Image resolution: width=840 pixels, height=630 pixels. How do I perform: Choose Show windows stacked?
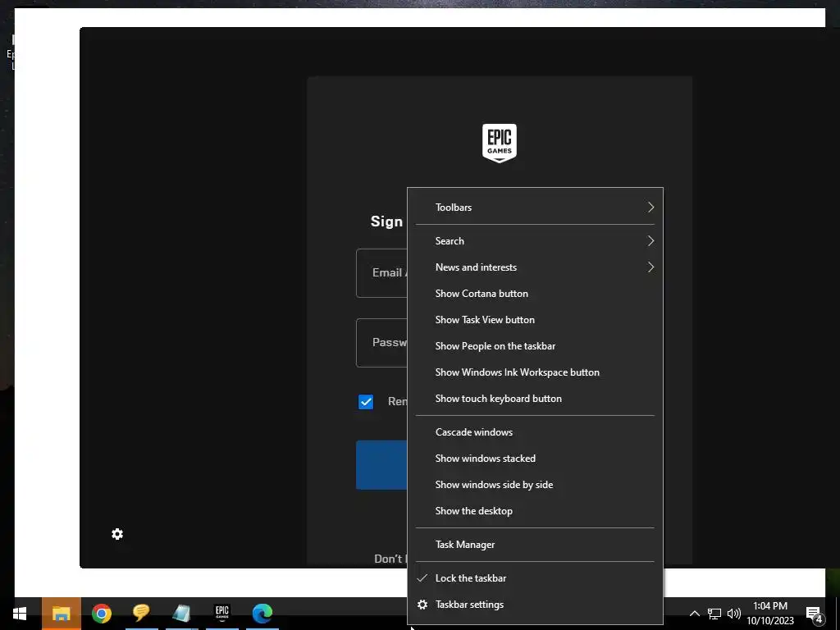coord(535,459)
